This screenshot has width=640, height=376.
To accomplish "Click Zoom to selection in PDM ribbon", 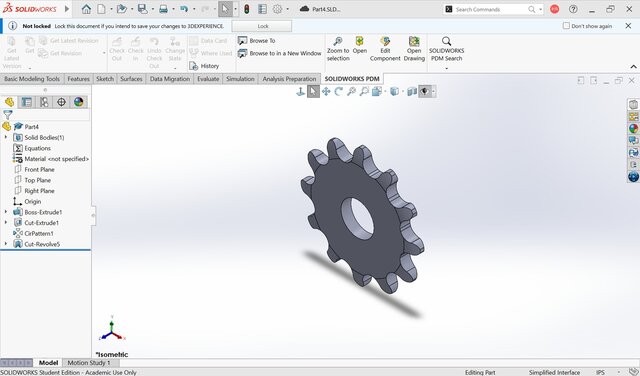I will (338, 49).
